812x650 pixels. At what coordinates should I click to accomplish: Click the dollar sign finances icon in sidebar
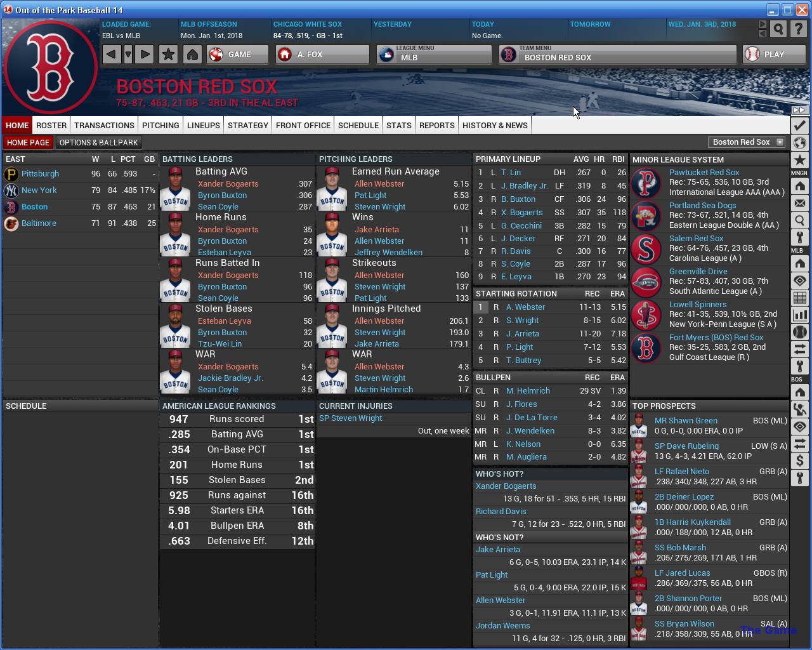coord(799,460)
